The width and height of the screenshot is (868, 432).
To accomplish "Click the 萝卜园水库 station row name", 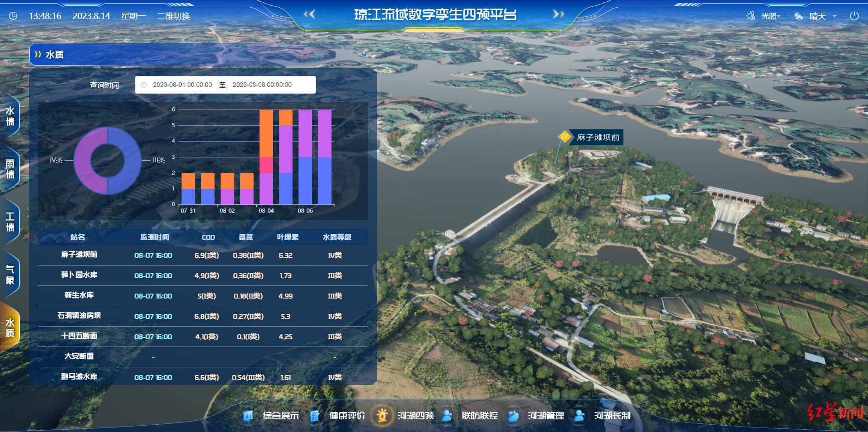I will point(79,275).
